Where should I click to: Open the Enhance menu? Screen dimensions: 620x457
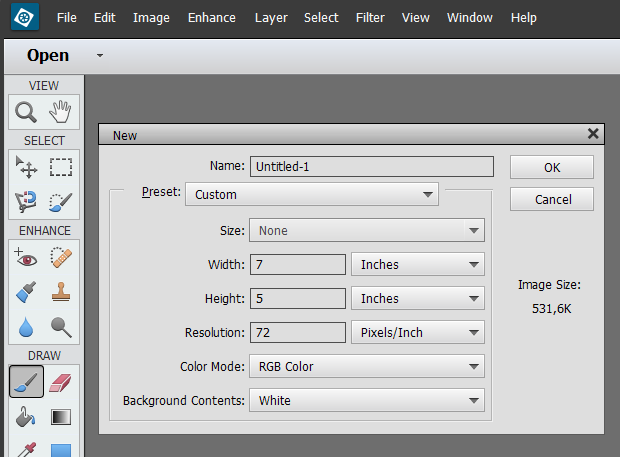point(212,18)
